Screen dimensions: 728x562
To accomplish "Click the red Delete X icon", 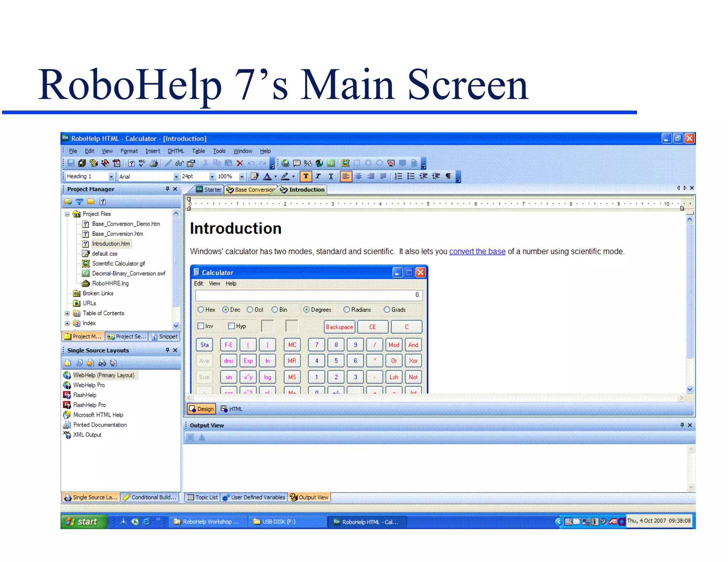I will [x=240, y=163].
